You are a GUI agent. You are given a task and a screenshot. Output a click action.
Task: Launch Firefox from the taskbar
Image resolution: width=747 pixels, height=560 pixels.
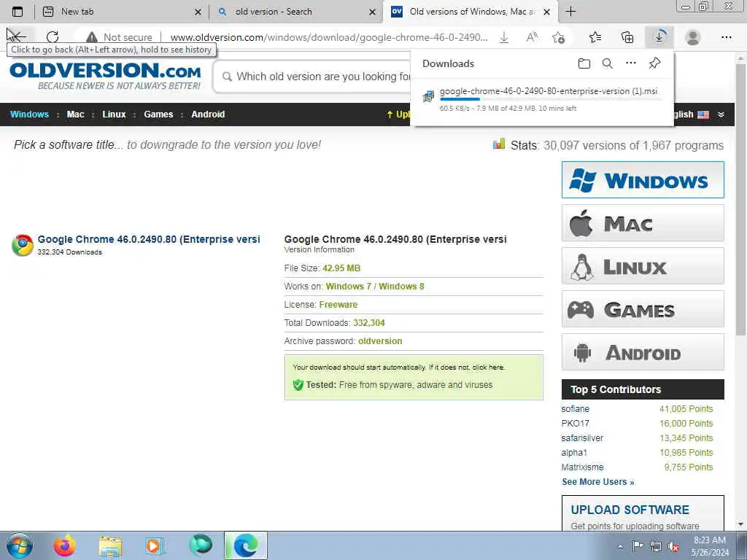[64, 545]
